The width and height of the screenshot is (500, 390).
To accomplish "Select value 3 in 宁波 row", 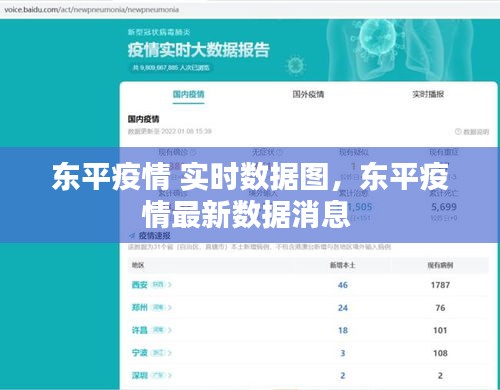I will point(343,353).
